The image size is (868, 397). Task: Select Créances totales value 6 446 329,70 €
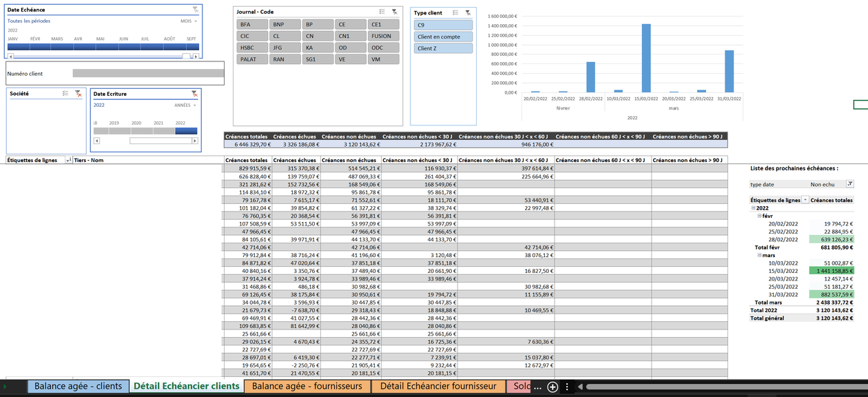pos(248,145)
